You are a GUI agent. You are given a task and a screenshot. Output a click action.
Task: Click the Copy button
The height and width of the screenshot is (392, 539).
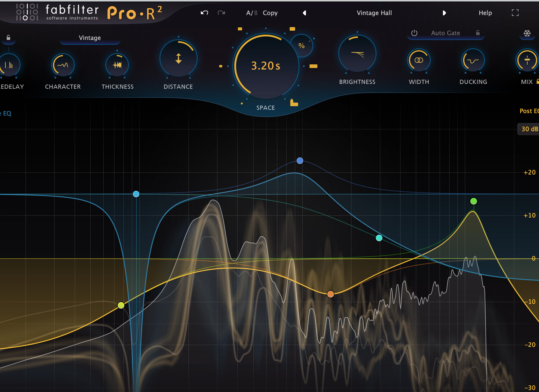270,13
